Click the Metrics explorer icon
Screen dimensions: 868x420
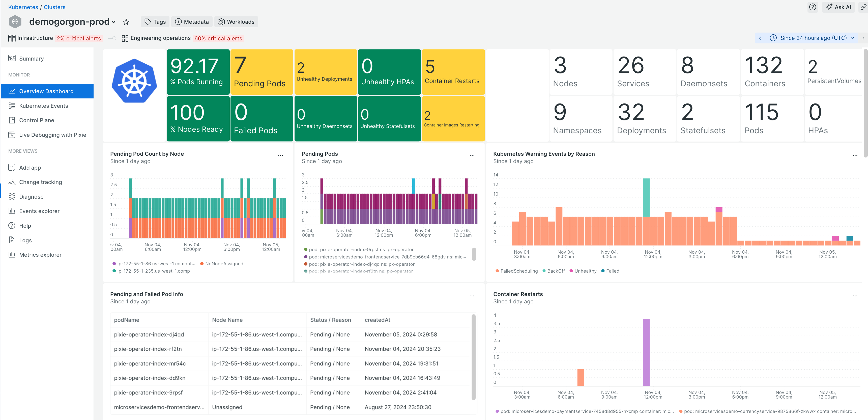12,254
